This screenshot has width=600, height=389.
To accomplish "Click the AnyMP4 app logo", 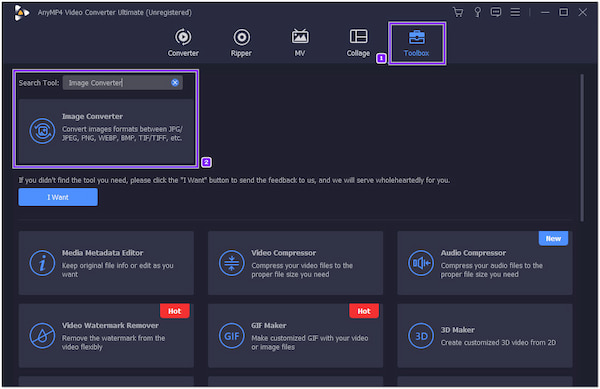I will [x=21, y=13].
